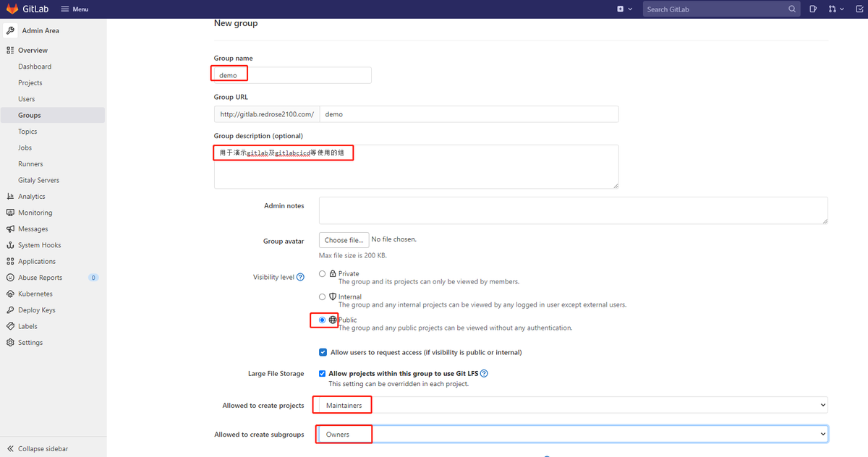
Task: Click the Analytics sidebar label
Action: 32,197
